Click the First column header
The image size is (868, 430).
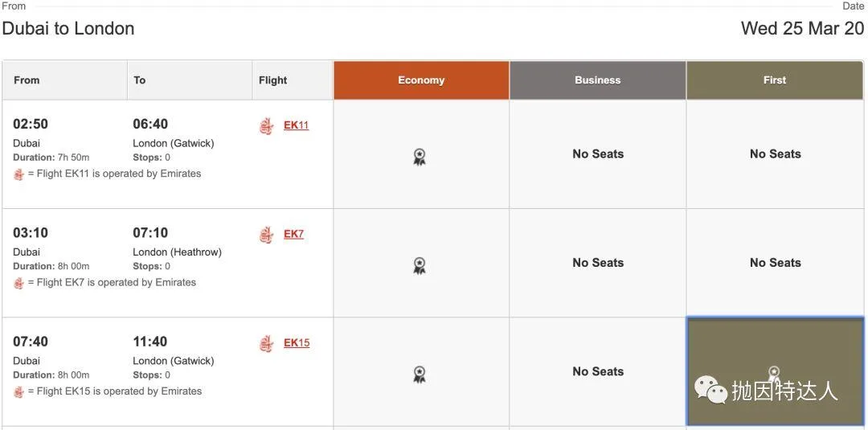point(775,80)
